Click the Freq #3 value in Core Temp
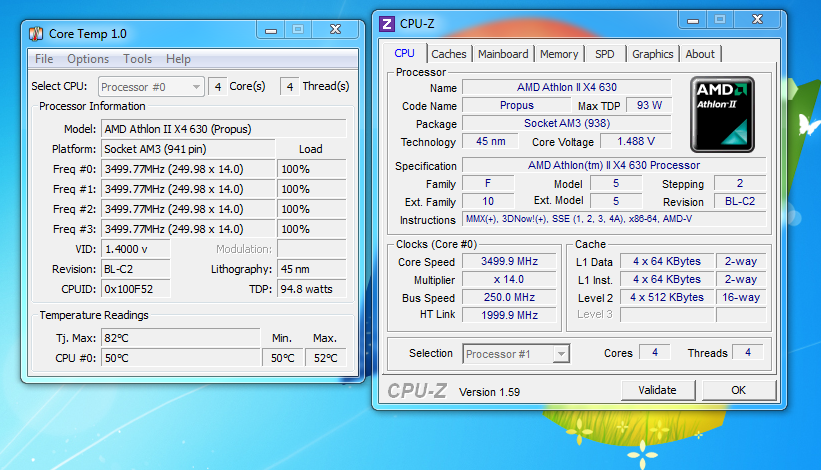Viewport: 821px width, 470px height. point(188,229)
